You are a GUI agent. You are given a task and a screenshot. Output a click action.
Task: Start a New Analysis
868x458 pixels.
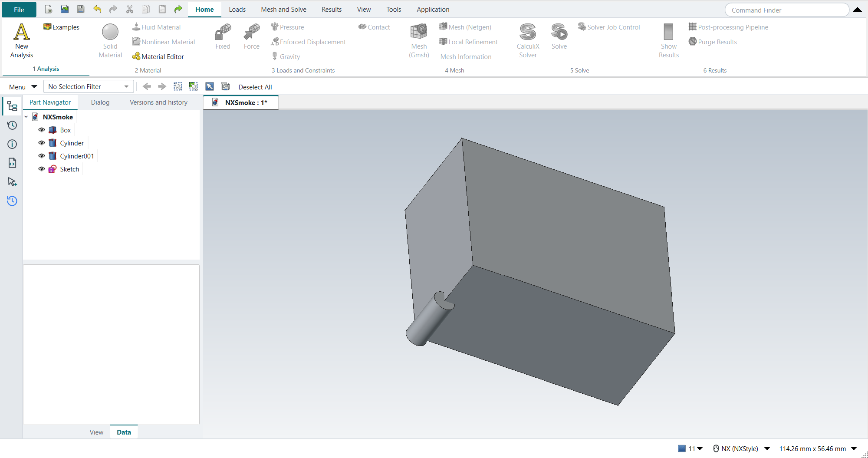tap(22, 41)
